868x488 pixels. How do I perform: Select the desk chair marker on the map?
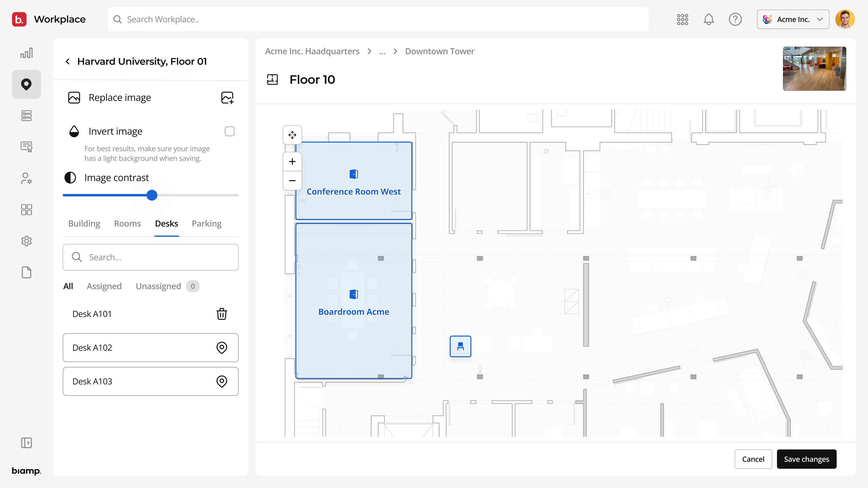coord(460,346)
